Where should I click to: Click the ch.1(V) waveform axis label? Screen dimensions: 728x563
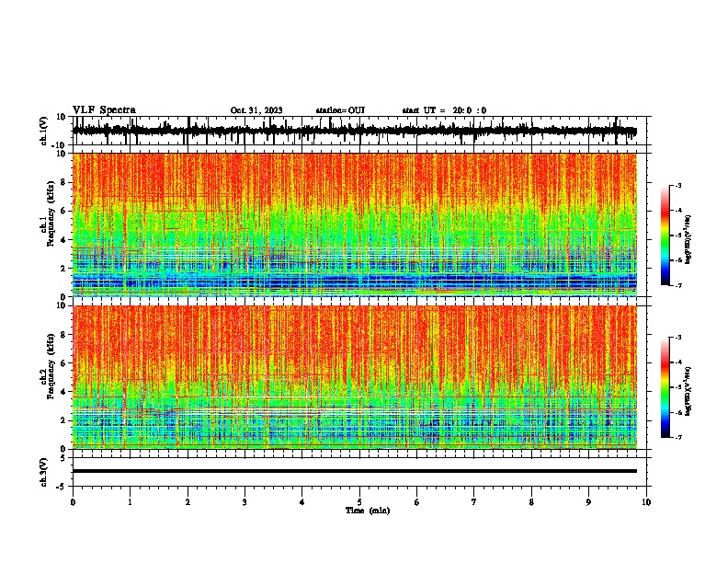point(44,131)
